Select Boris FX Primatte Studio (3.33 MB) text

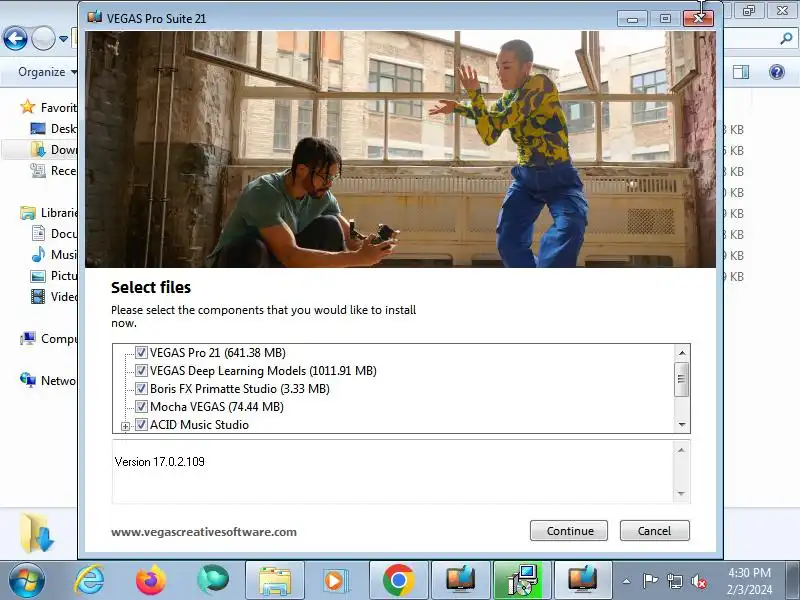click(240, 389)
